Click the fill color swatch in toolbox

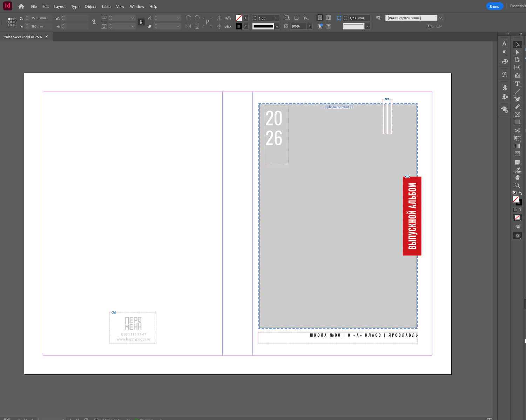515,199
